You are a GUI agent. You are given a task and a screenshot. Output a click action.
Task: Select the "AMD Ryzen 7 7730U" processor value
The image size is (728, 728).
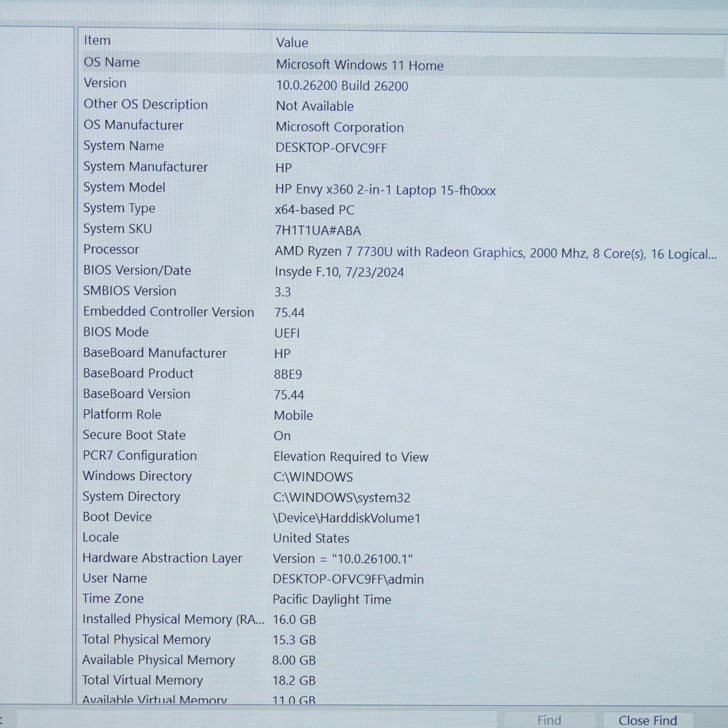coord(496,253)
